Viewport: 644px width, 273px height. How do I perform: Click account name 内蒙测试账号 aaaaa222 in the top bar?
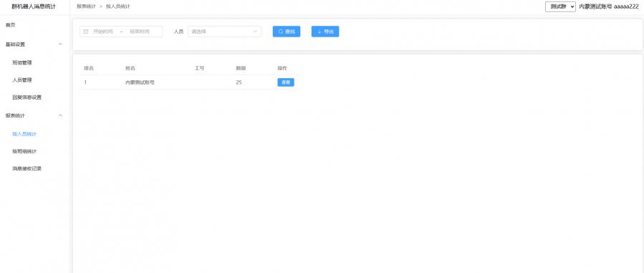(608, 7)
